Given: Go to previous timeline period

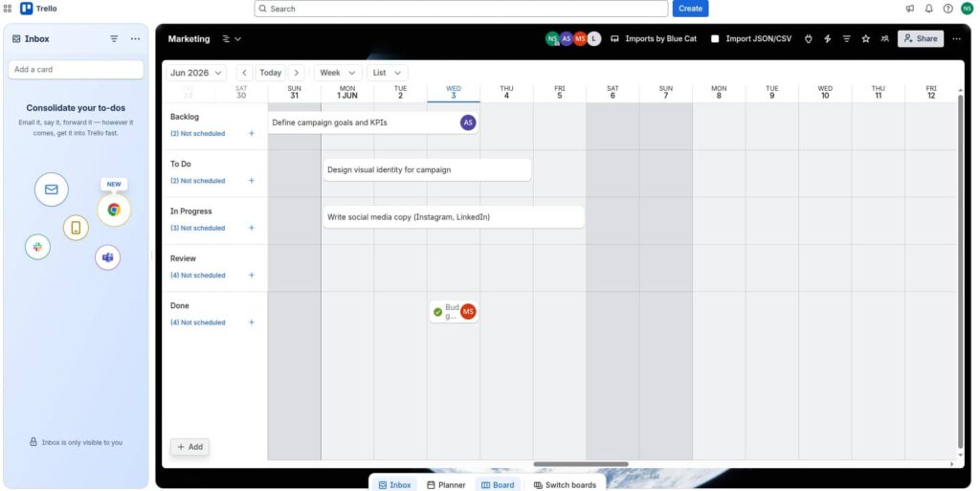Looking at the screenshot, I should coord(244,73).
